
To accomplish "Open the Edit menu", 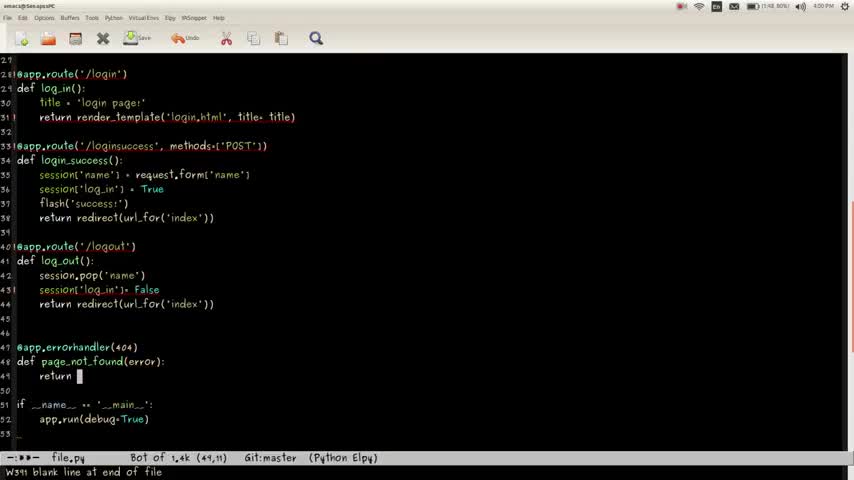I will coord(22,18).
